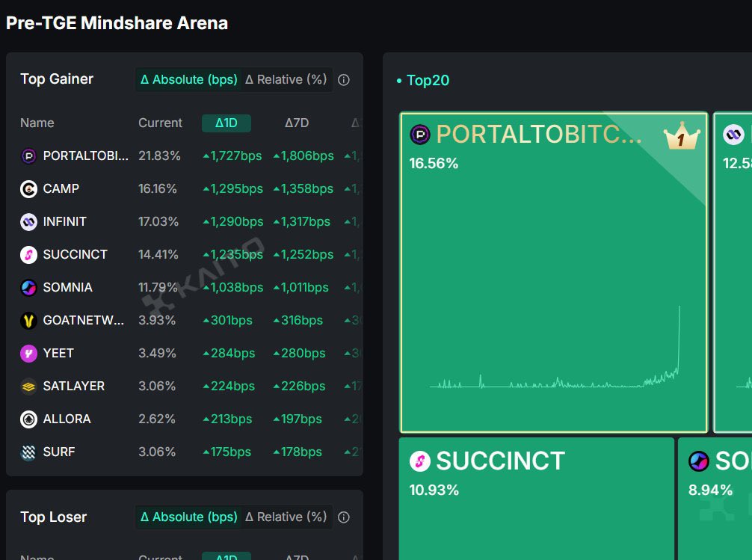Select Absolute (bps) in Top Gainer
Screen dimensions: 752x560
(189, 80)
